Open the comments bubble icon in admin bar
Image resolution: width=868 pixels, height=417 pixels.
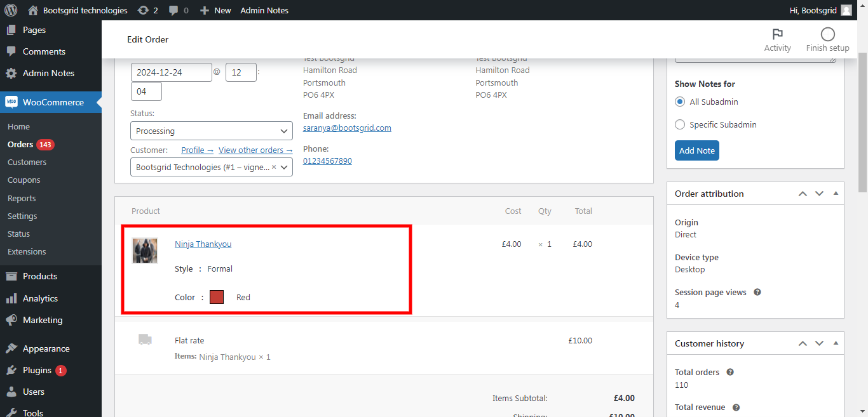point(173,11)
